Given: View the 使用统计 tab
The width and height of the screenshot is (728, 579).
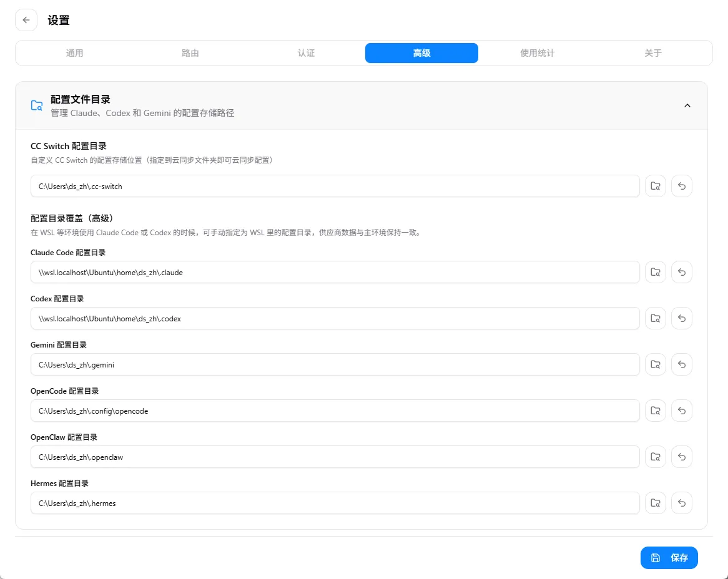Looking at the screenshot, I should click(537, 53).
